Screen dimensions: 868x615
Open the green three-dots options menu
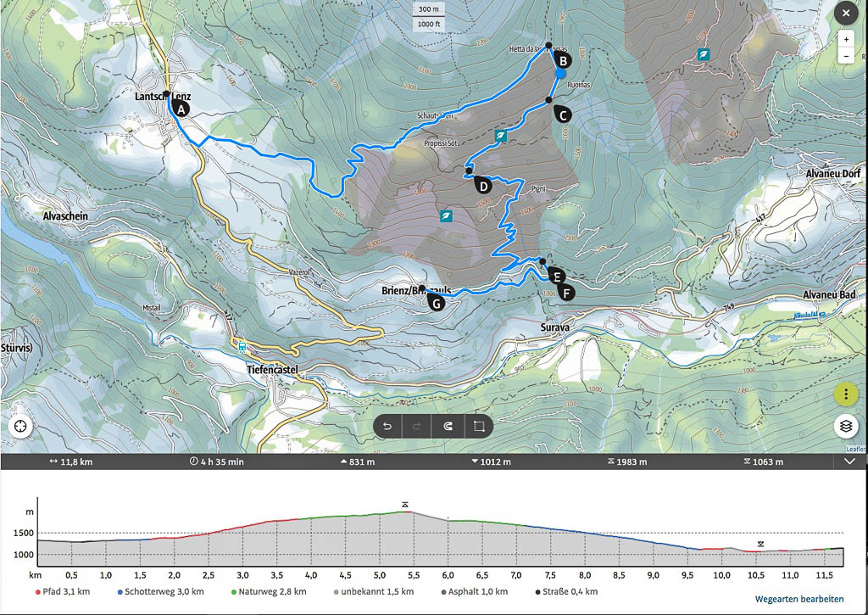coord(845,394)
